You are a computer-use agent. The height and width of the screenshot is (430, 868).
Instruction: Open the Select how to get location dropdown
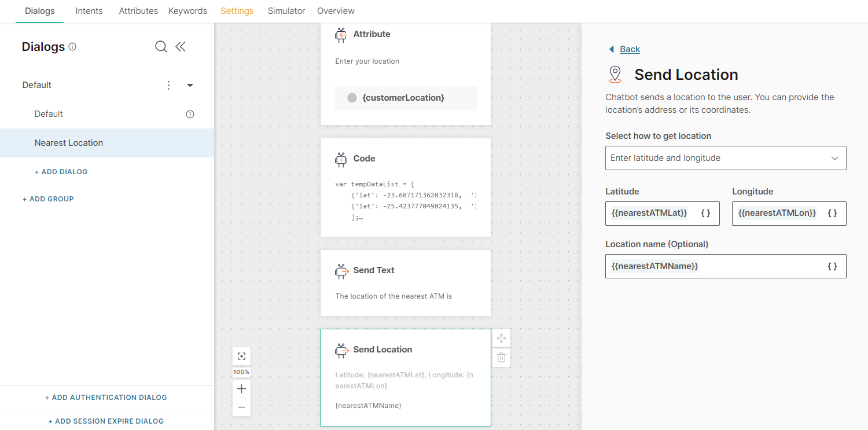[x=726, y=158]
